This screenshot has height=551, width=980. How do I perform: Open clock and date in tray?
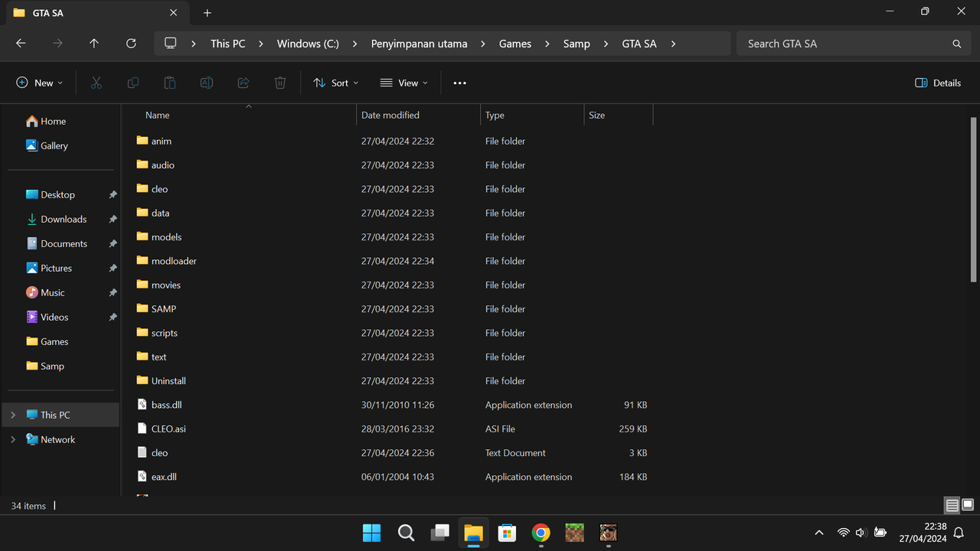(x=923, y=533)
